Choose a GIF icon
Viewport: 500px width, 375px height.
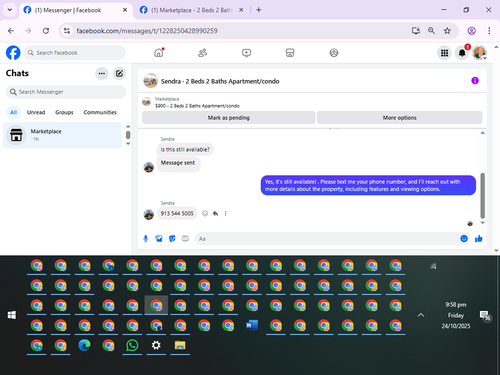coord(185,238)
